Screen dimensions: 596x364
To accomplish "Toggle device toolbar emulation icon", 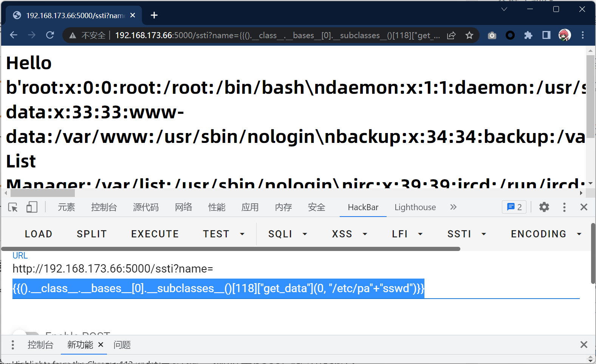I will (32, 207).
